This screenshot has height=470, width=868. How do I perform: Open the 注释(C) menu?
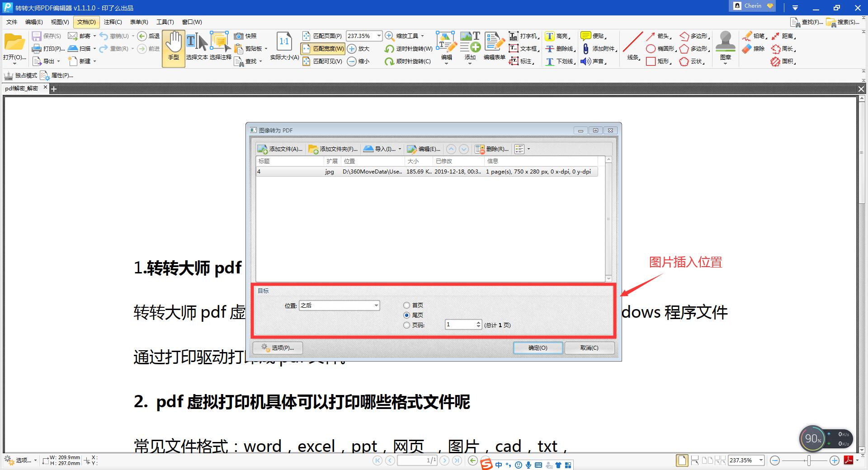point(113,22)
